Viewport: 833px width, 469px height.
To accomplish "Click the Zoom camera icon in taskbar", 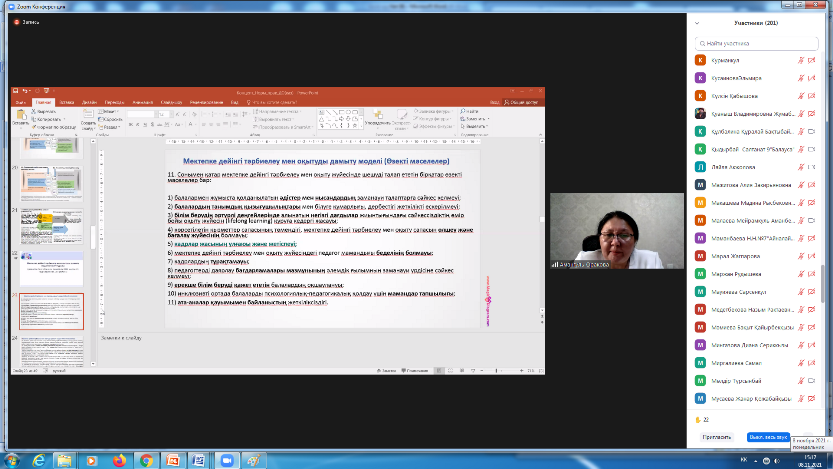I will 227,460.
